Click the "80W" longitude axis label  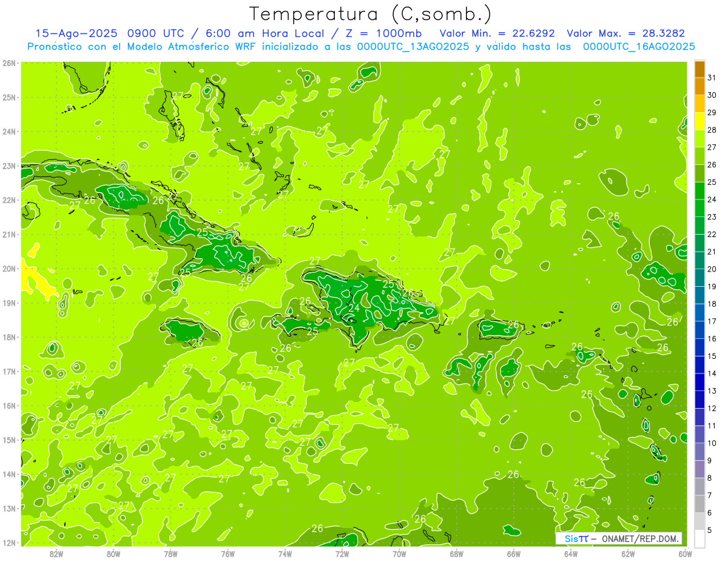[x=113, y=553]
